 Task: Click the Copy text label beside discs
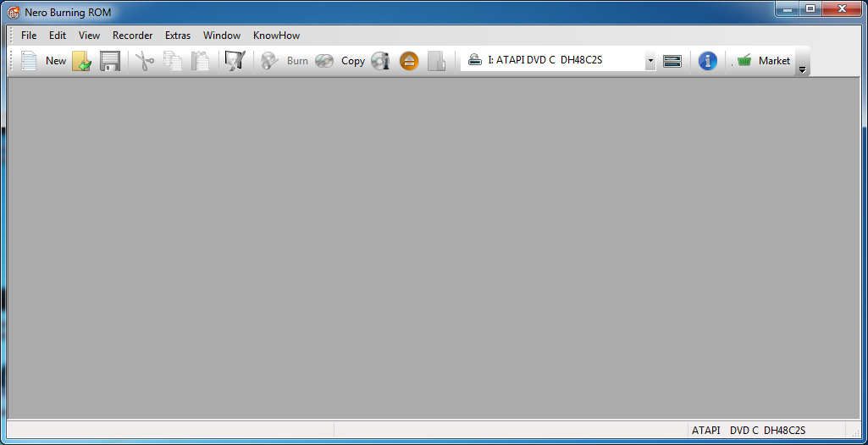[x=352, y=61]
